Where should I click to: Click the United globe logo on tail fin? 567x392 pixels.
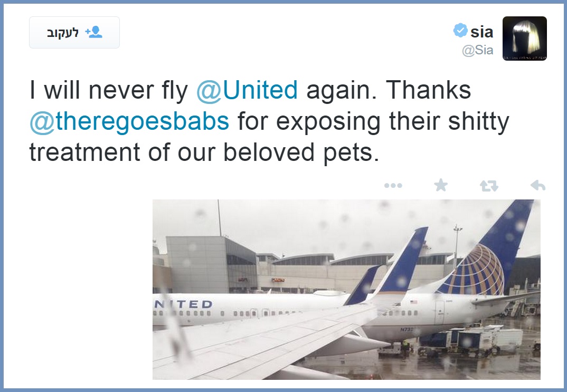(470, 271)
